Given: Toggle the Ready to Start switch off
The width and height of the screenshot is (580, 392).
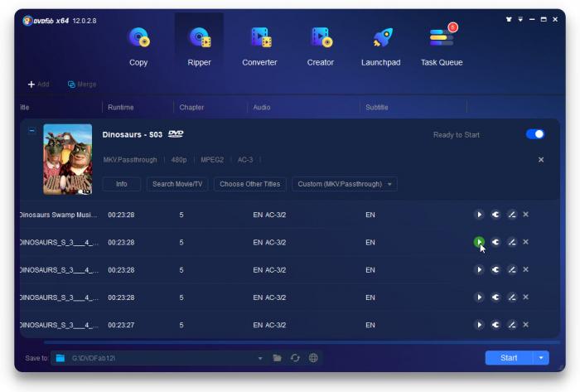Looking at the screenshot, I should point(534,134).
